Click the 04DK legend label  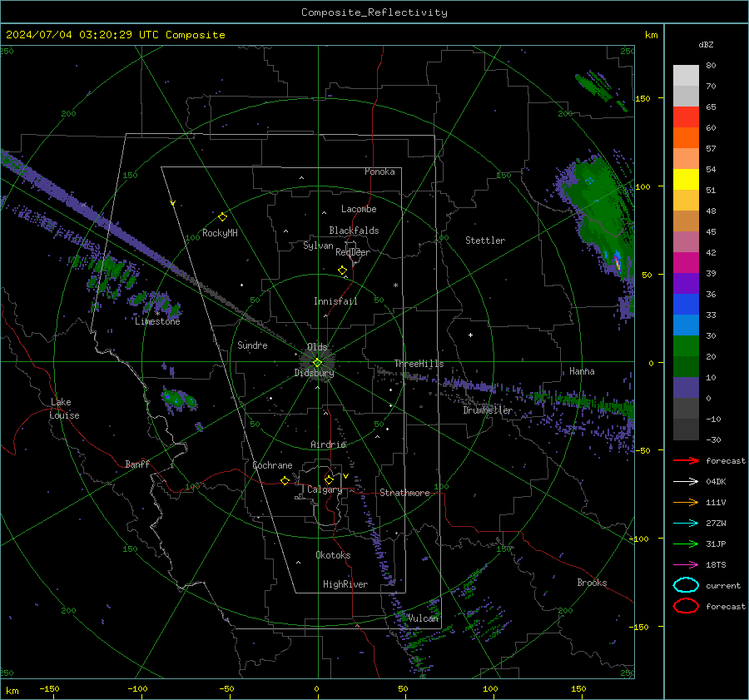tap(716, 482)
